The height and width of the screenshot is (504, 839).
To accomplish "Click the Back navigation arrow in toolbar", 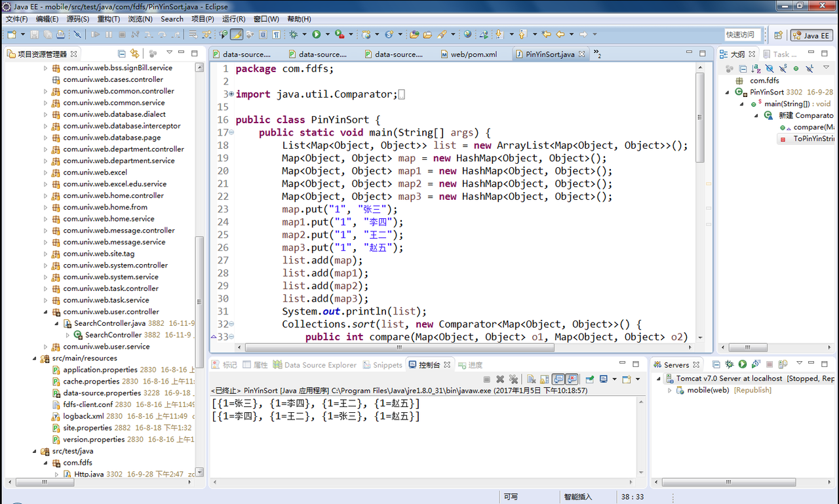I will (560, 34).
